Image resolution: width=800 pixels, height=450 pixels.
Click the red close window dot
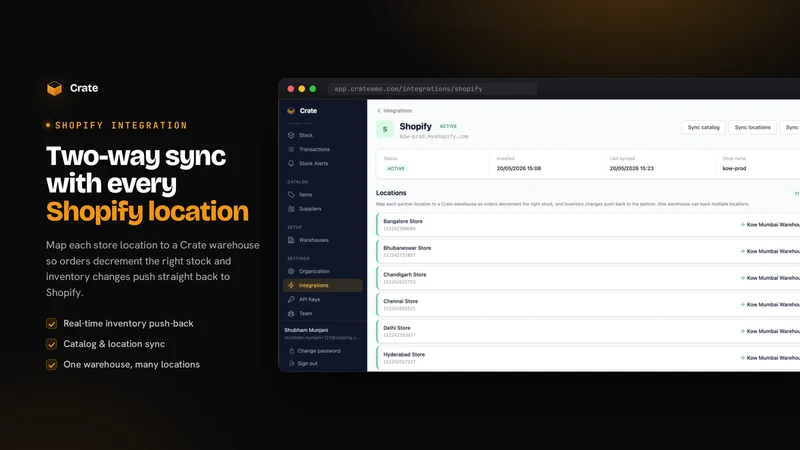[x=291, y=89]
